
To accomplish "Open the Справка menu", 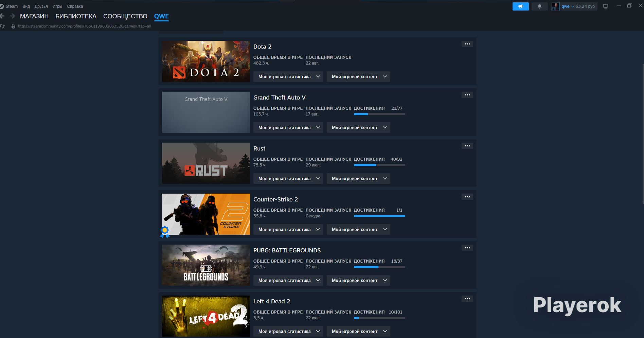I will click(x=75, y=6).
